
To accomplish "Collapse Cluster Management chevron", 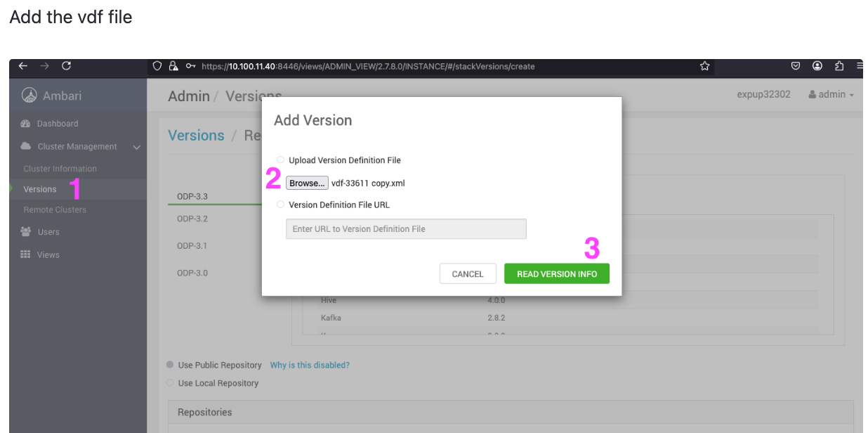I will tap(137, 147).
